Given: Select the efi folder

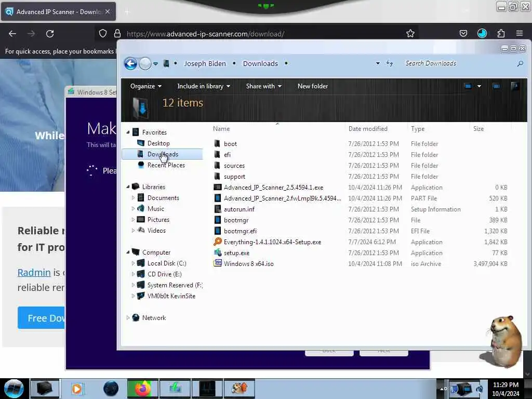Looking at the screenshot, I should [x=227, y=155].
